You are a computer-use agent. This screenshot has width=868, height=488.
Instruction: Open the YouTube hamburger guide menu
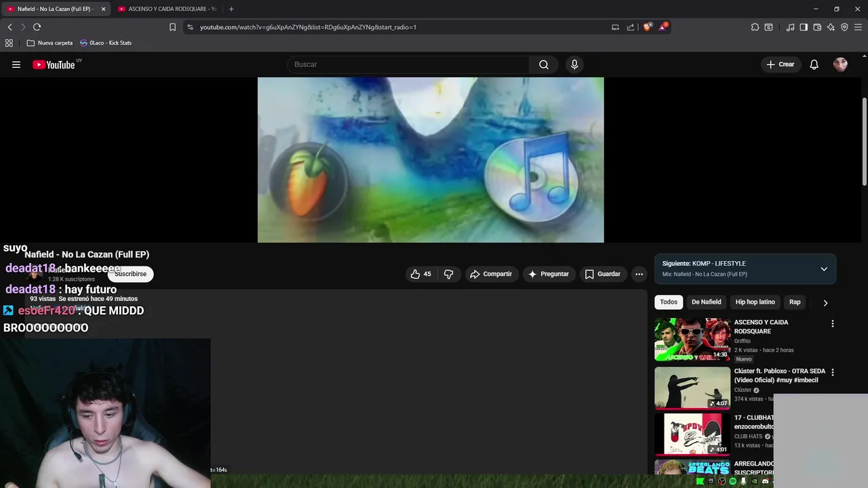point(16,64)
